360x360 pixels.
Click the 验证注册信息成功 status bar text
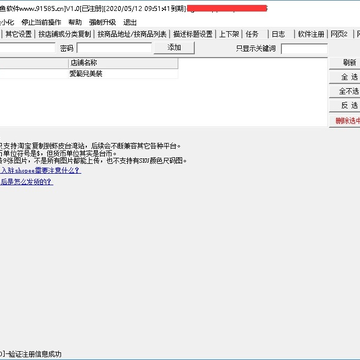click(x=34, y=354)
